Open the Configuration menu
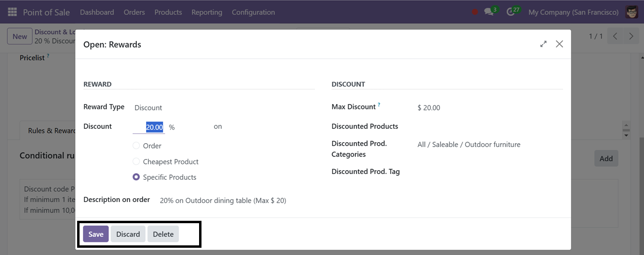The width and height of the screenshot is (644, 255). pos(253,12)
